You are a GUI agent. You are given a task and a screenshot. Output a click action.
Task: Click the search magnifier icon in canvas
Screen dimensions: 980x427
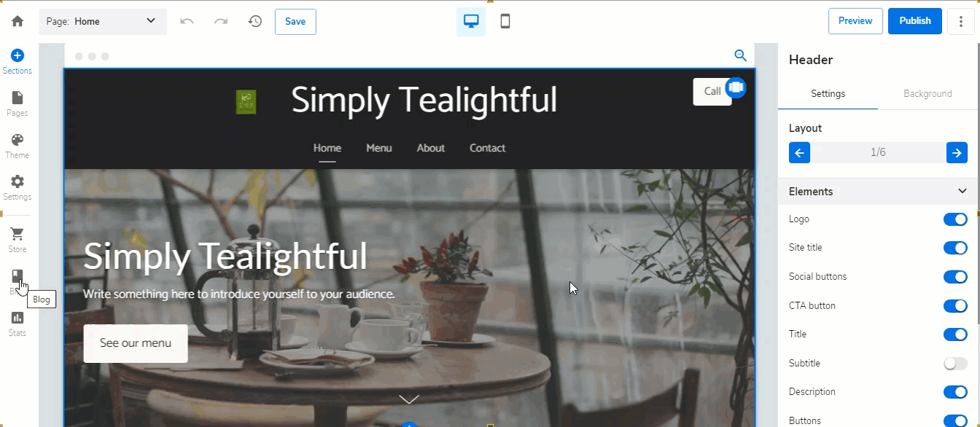740,55
